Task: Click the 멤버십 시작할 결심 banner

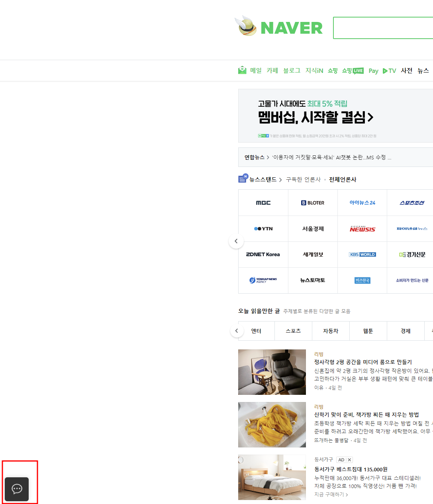Action: pos(335,116)
